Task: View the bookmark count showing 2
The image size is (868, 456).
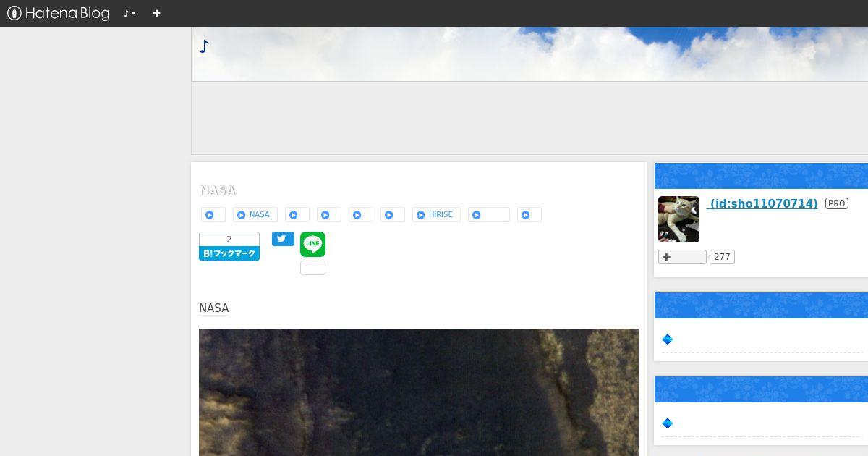Action: click(x=229, y=239)
